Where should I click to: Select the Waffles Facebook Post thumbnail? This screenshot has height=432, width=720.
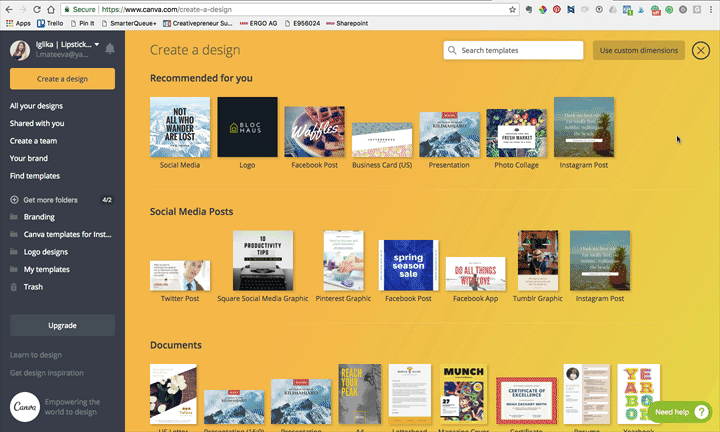[315, 132]
